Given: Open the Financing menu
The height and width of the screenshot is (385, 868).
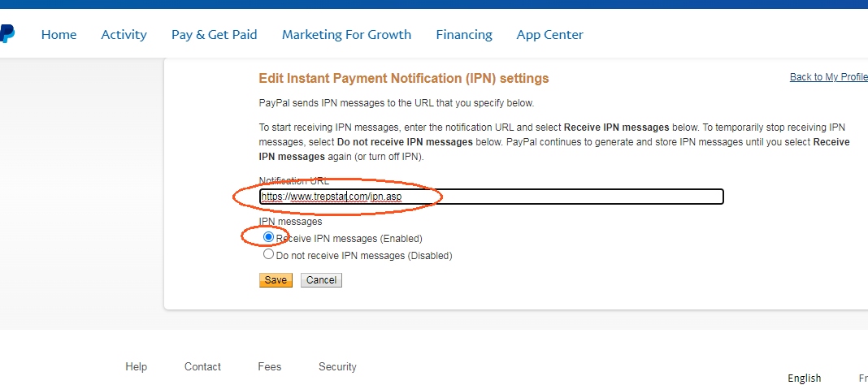Looking at the screenshot, I should click(464, 35).
